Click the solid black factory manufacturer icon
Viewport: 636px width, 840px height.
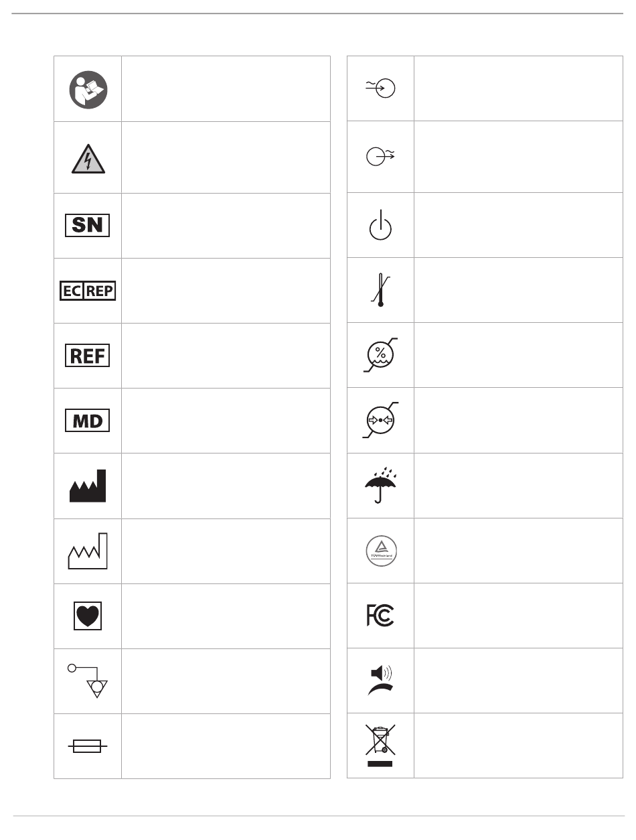tap(88, 486)
